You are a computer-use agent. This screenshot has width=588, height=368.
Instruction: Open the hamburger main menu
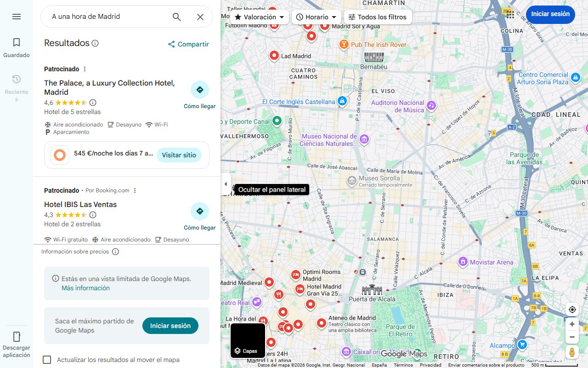17,17
